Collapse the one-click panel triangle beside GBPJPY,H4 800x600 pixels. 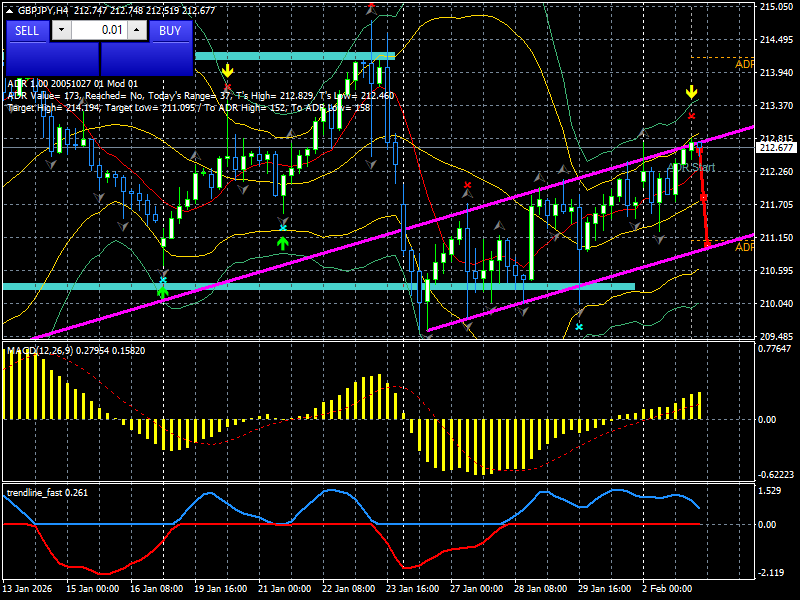pos(11,10)
